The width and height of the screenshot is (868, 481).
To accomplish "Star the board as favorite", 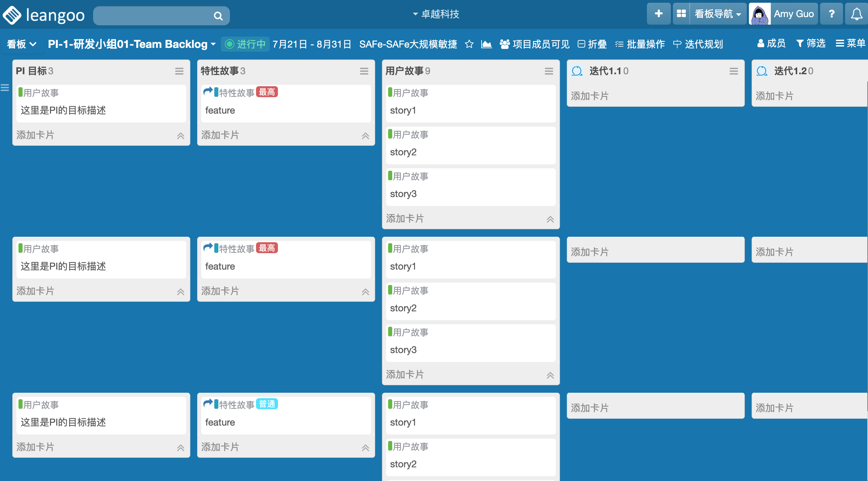I will pos(469,44).
